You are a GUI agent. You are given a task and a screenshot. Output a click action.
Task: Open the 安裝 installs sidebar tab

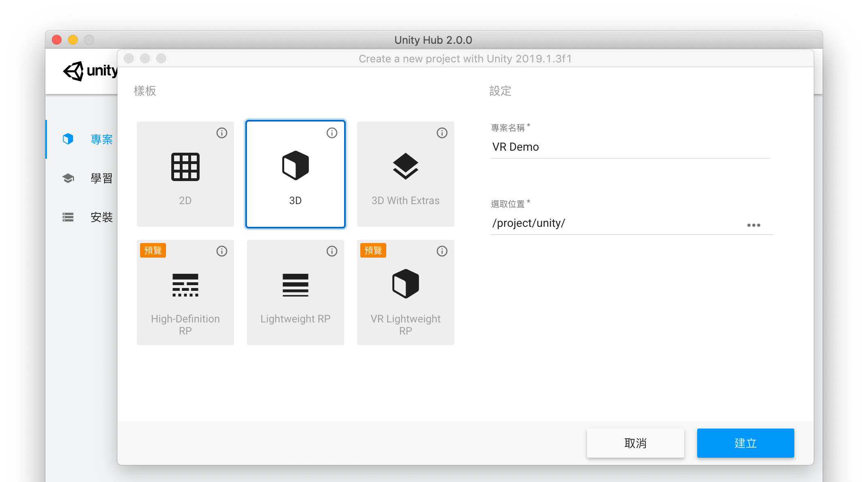(x=82, y=217)
